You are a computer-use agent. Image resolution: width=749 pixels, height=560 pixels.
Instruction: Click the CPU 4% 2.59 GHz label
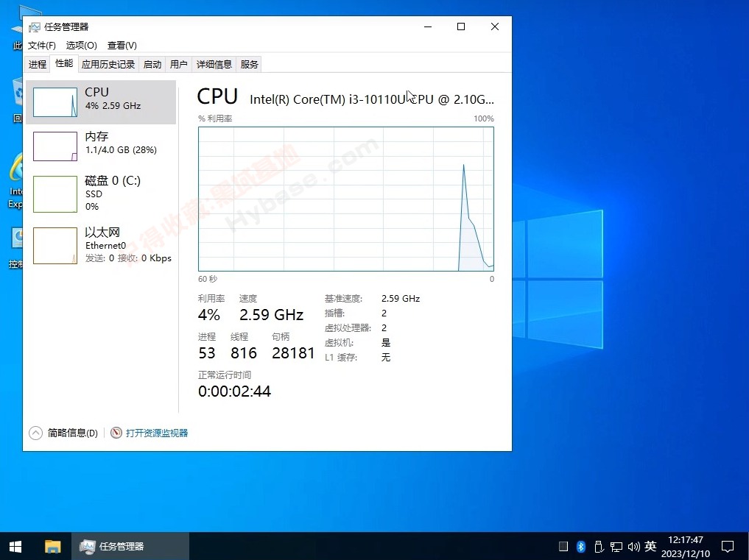tap(113, 99)
